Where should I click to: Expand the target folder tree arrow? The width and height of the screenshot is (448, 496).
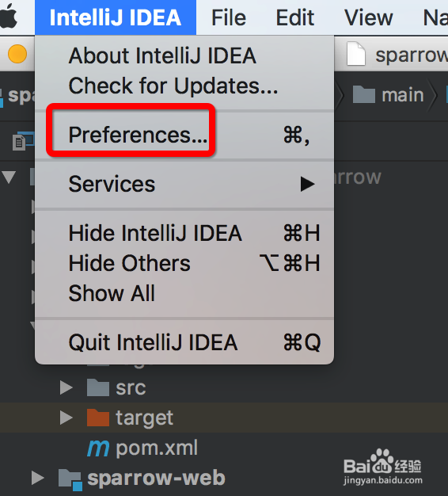pyautogui.click(x=66, y=418)
